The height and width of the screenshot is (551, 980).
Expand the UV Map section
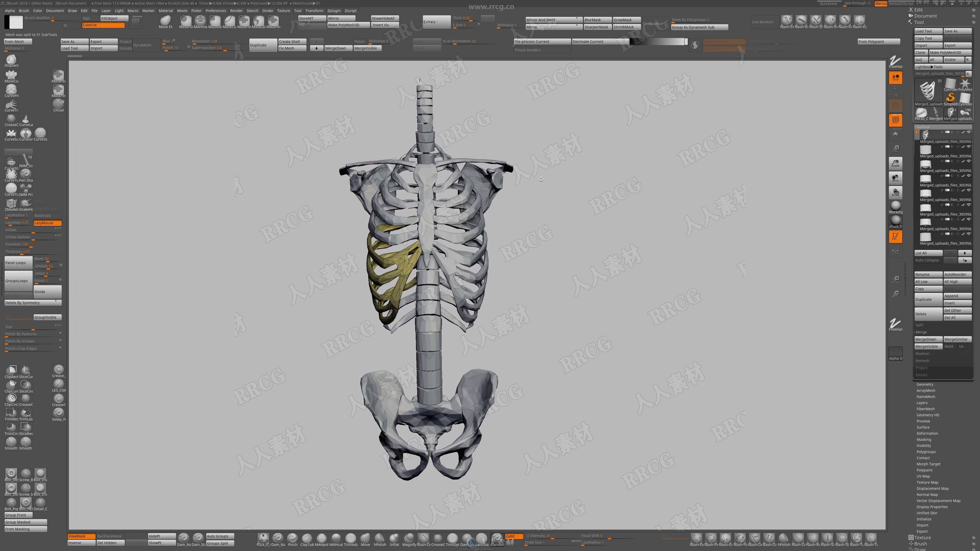(x=925, y=476)
